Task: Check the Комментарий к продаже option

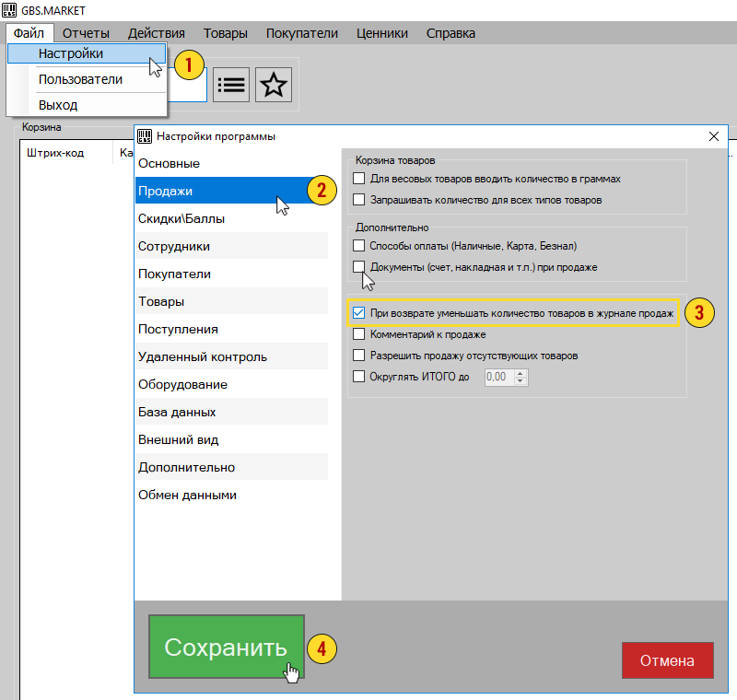Action: pos(358,334)
